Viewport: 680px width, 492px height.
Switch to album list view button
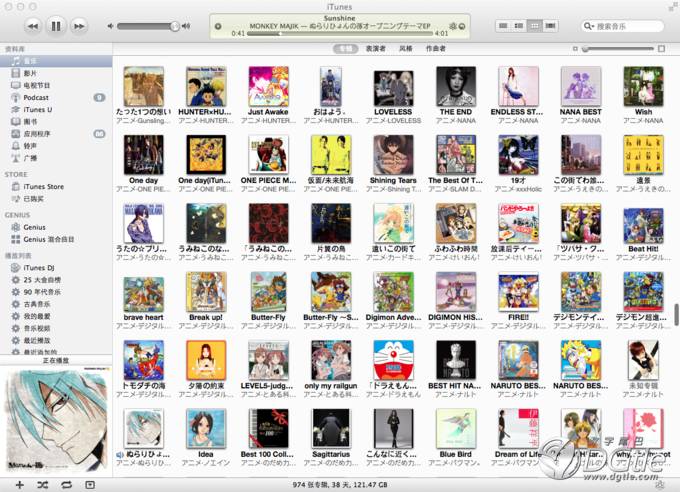519,26
